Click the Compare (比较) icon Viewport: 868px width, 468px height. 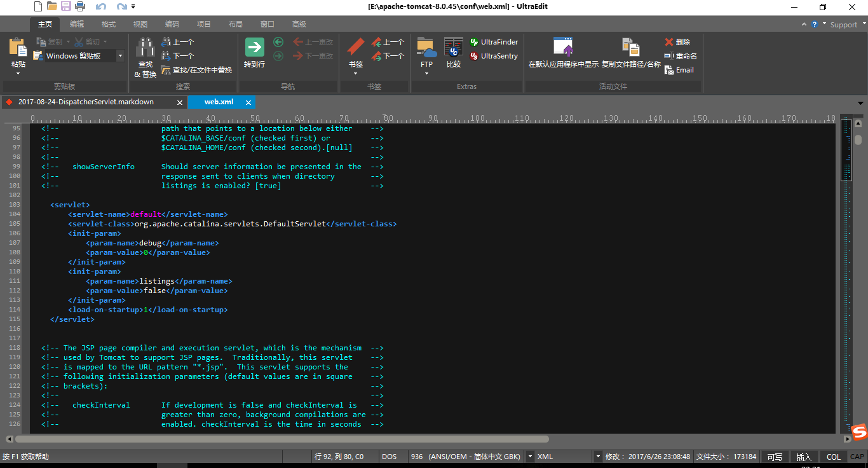[x=454, y=48]
